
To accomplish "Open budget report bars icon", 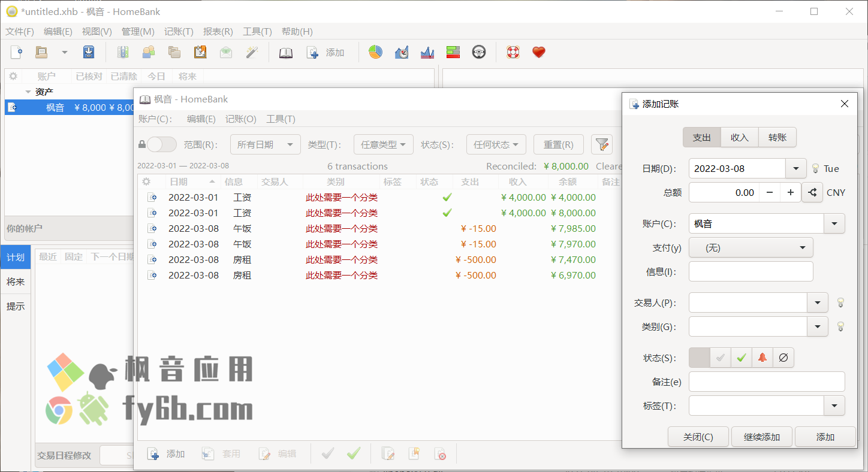I will click(453, 53).
